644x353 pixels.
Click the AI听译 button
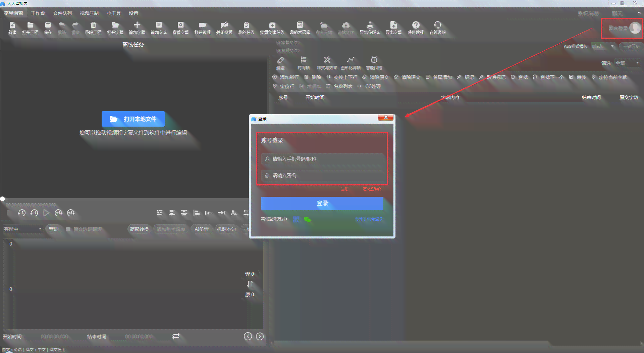click(202, 229)
